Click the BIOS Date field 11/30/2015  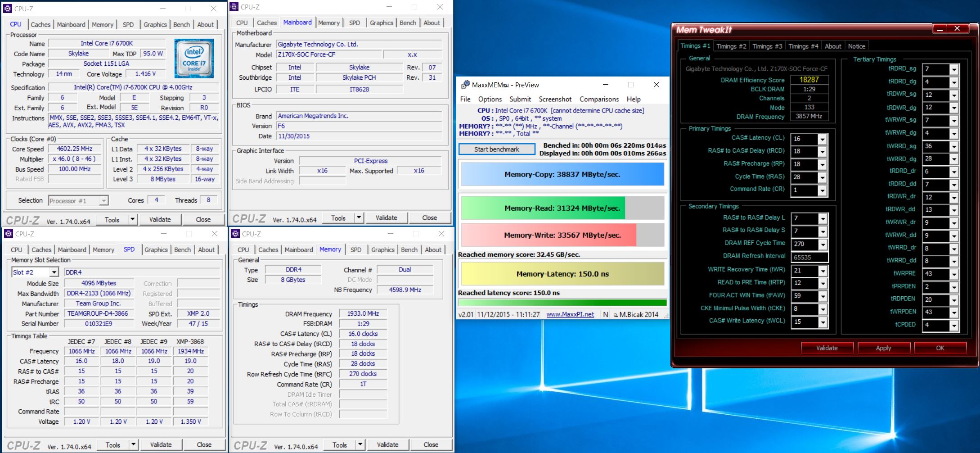pos(359,136)
